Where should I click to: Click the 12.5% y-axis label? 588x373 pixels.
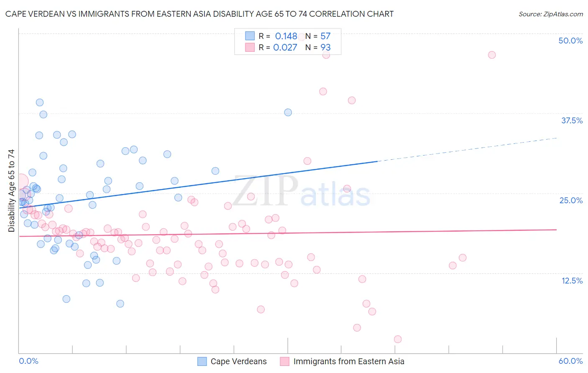click(572, 281)
